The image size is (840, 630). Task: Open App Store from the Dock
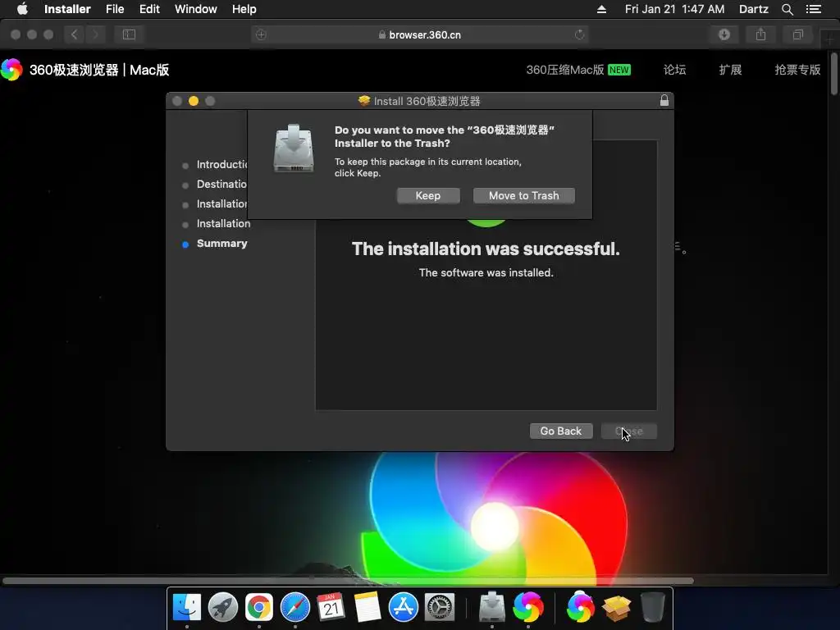click(x=403, y=607)
